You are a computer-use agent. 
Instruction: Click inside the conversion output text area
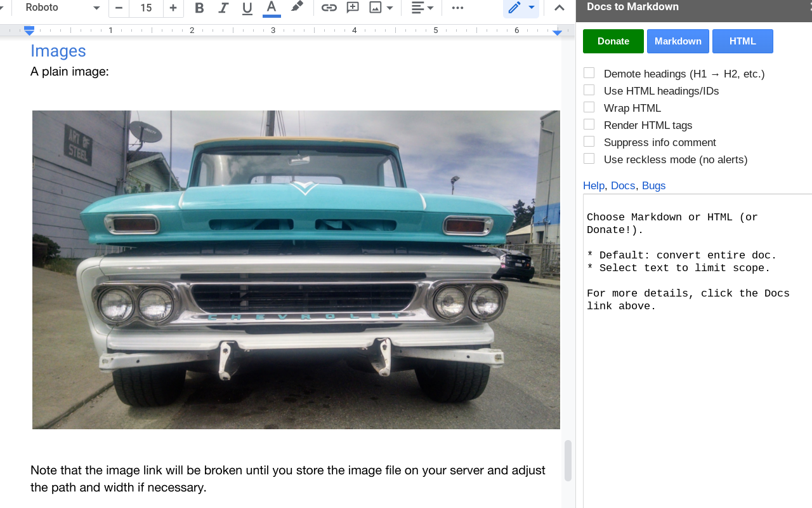click(698, 351)
